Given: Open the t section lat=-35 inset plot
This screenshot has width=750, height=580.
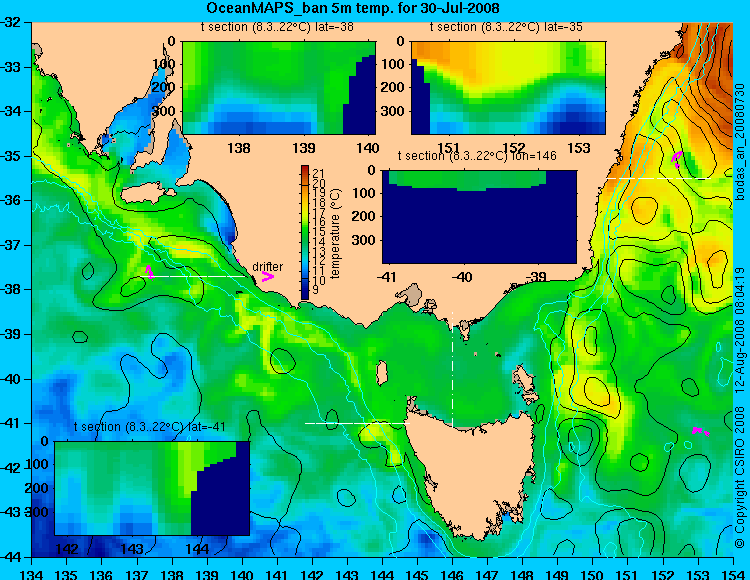Looking at the screenshot, I should coord(508,88).
